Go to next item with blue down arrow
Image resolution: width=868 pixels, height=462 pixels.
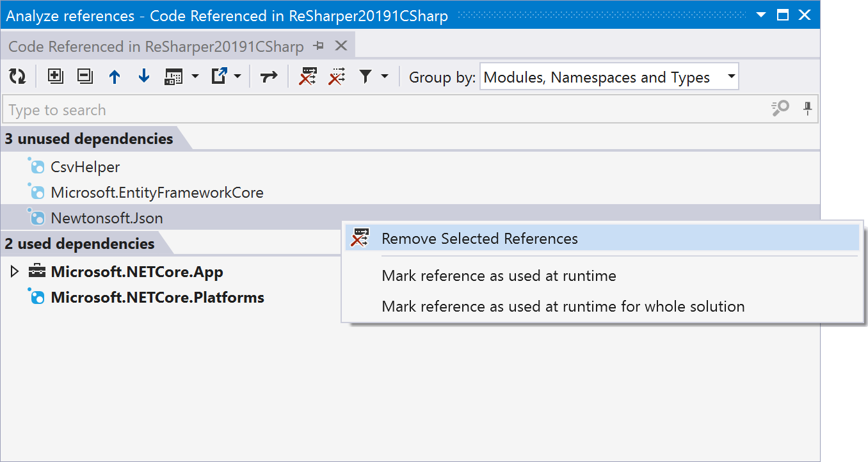[x=144, y=77]
